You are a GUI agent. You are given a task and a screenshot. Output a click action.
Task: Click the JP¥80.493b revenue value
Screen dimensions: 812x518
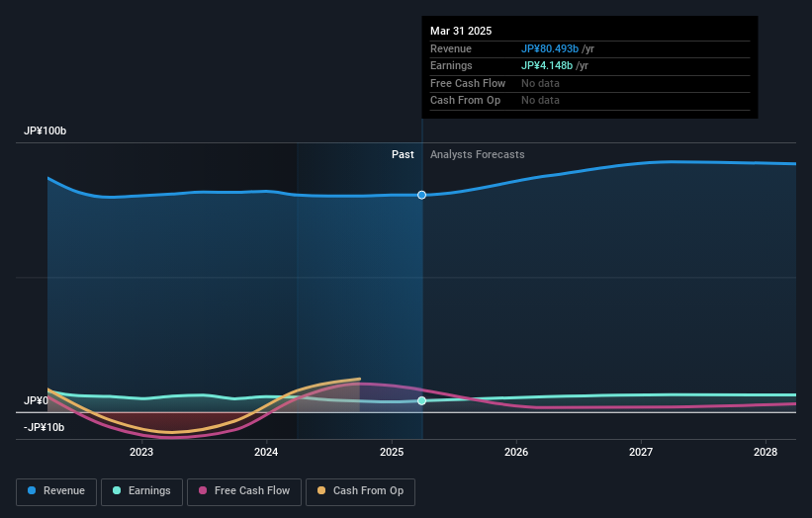tap(550, 48)
